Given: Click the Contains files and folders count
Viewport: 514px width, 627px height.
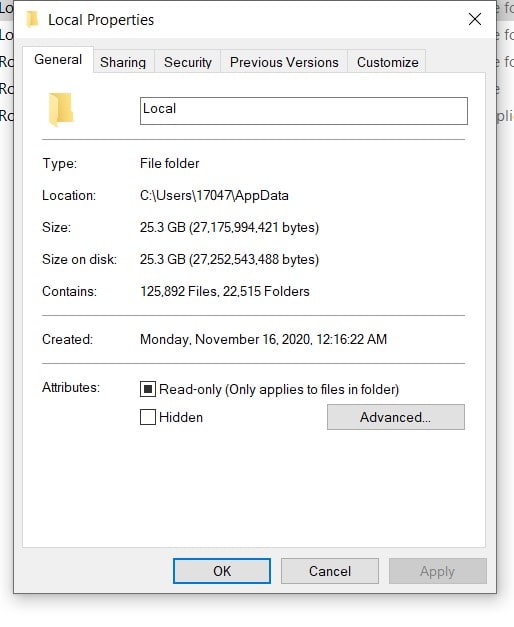Looking at the screenshot, I should (225, 292).
